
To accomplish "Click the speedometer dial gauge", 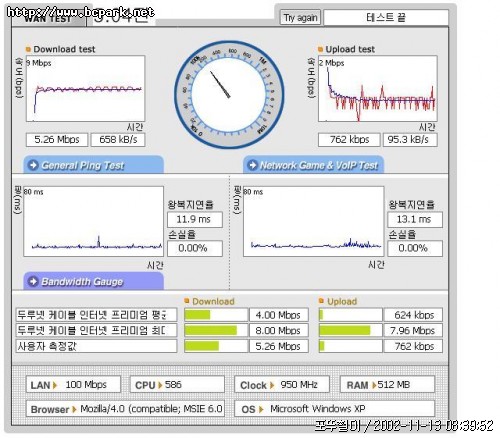I will (229, 95).
